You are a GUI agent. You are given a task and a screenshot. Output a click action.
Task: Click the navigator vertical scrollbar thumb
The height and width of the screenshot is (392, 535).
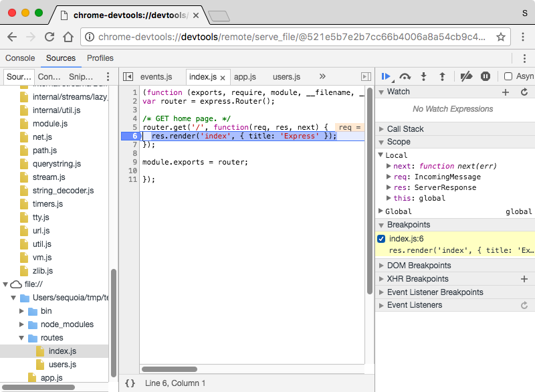coord(114,322)
